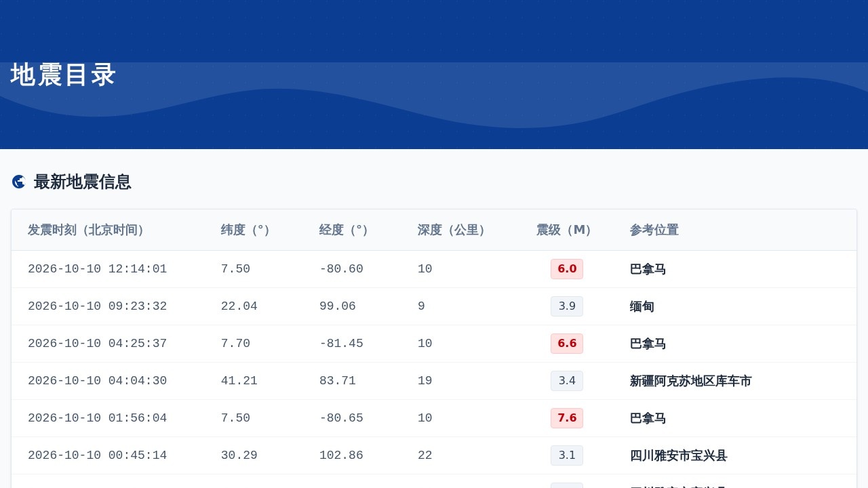Click longitude value 83.71

click(338, 381)
